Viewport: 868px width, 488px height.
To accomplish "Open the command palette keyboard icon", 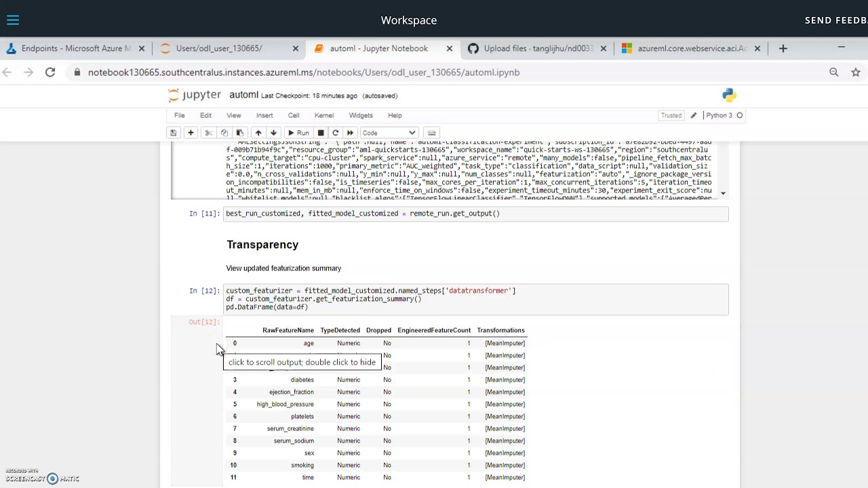I will coord(432,133).
